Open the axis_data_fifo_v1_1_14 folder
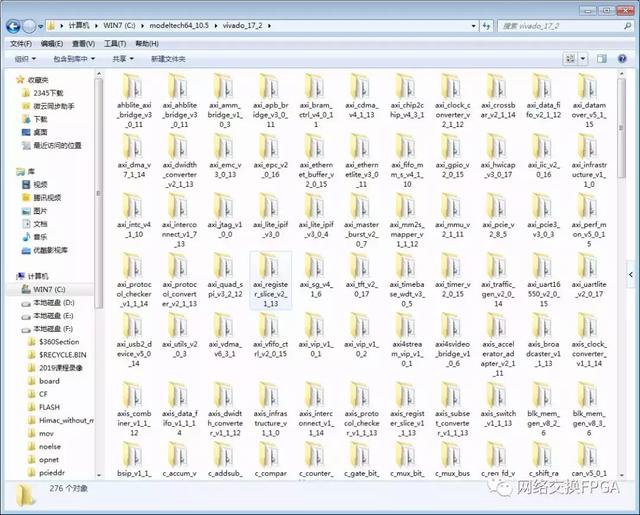This screenshot has height=515, width=640. pos(180,409)
